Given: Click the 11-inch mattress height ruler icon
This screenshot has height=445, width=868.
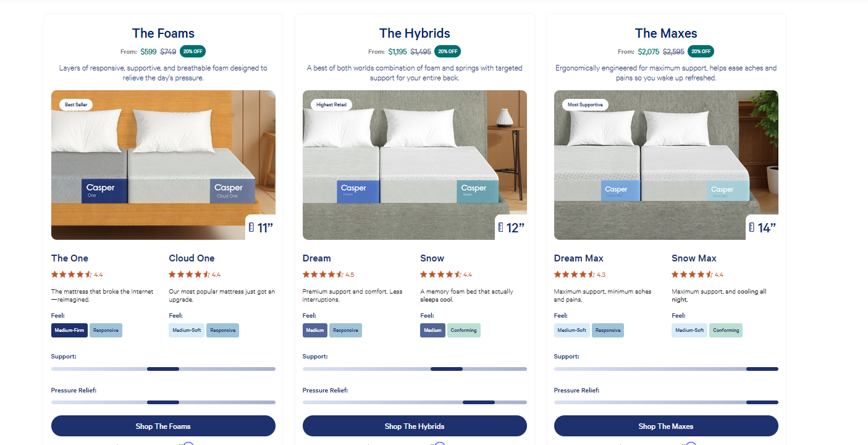Looking at the screenshot, I should click(251, 227).
